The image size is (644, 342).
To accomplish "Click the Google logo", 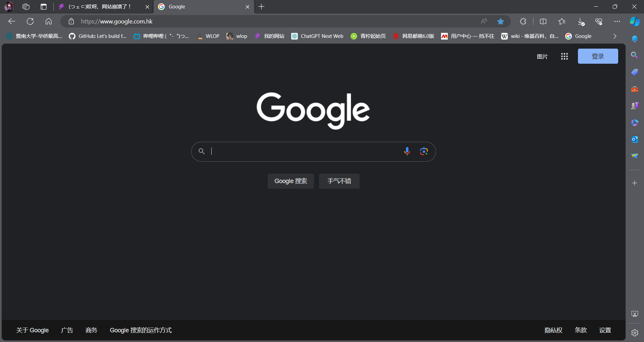I will pyautogui.click(x=313, y=111).
